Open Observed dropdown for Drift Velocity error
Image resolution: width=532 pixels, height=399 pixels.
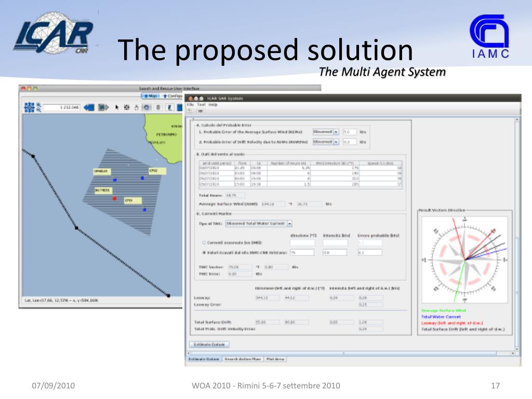click(326, 142)
